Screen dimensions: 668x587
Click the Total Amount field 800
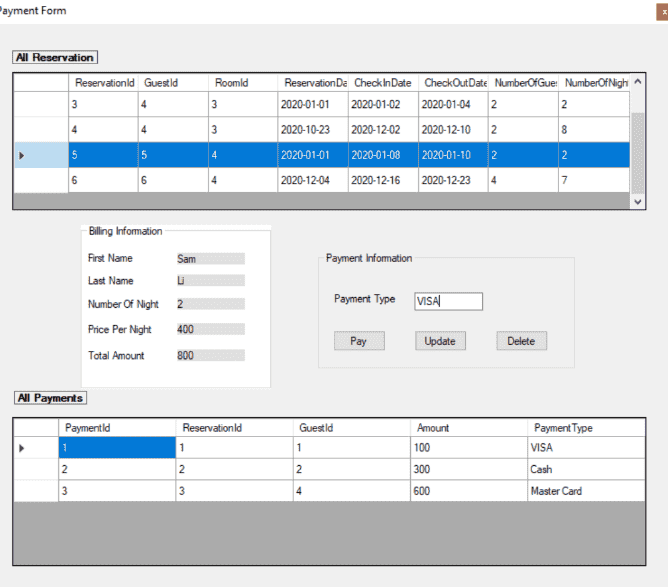(x=211, y=355)
